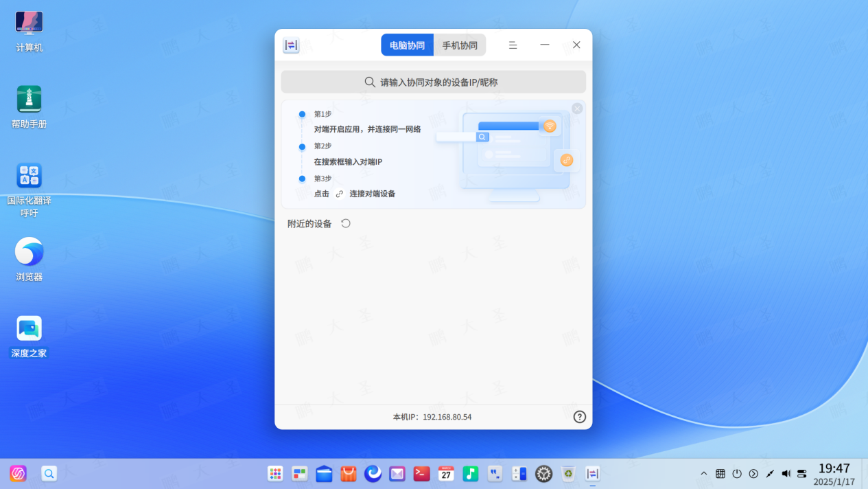Click the circled arrow tray icon
Screen dimensions: 868x489
(753, 473)
